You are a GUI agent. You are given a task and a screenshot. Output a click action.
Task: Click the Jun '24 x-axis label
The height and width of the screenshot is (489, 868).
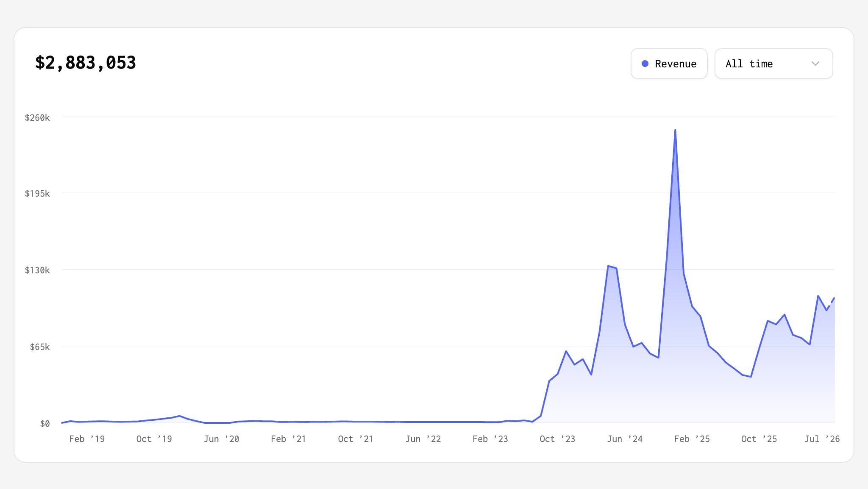(x=625, y=439)
